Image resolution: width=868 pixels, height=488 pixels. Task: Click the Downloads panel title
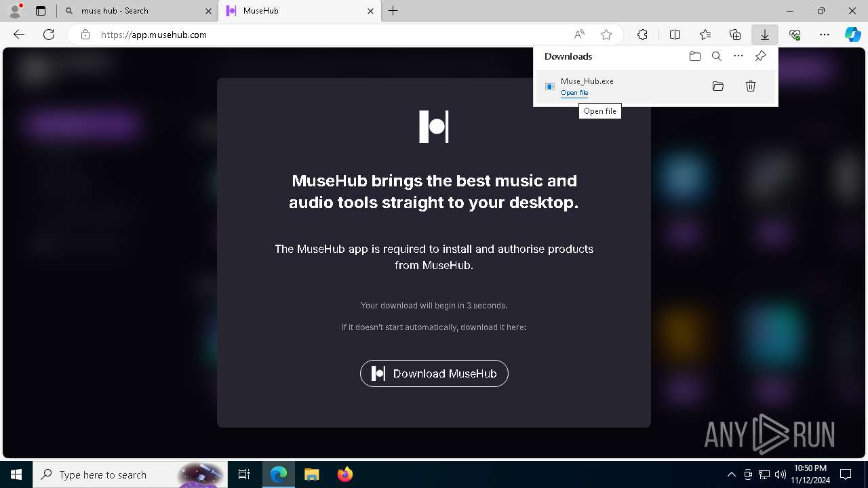pos(568,56)
